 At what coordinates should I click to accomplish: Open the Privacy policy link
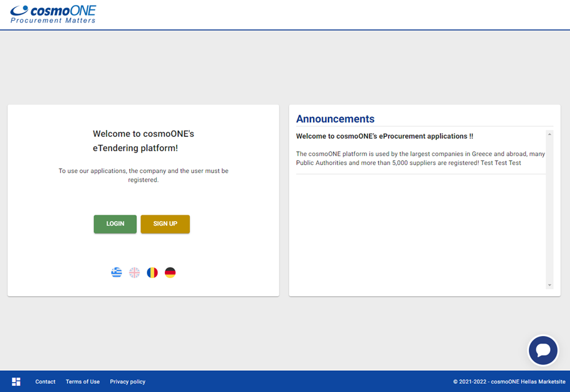coord(128,381)
